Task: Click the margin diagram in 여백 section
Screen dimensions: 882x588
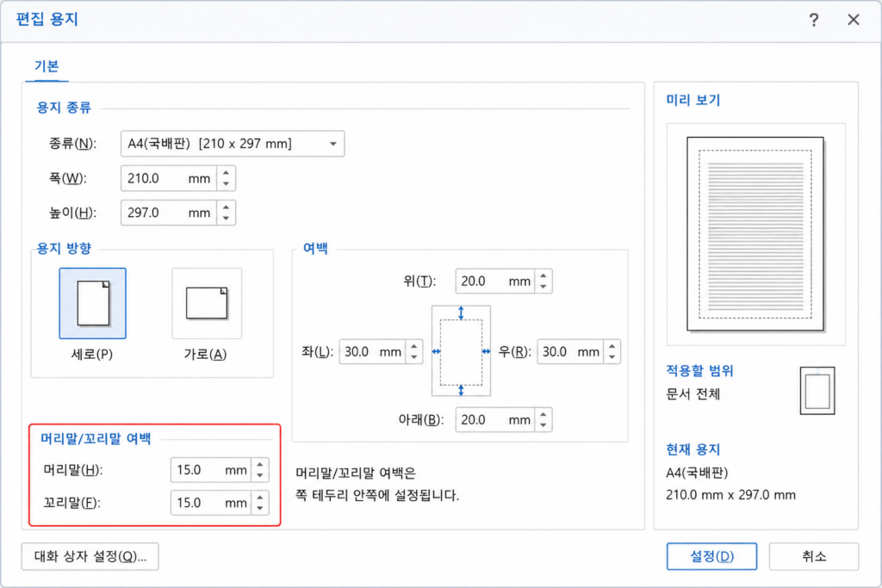Action: (x=461, y=350)
